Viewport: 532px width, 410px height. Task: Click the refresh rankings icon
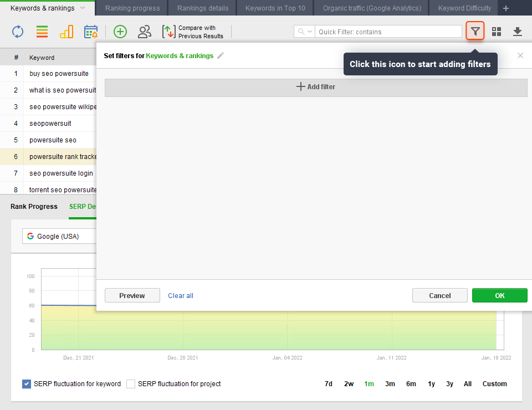pos(18,32)
